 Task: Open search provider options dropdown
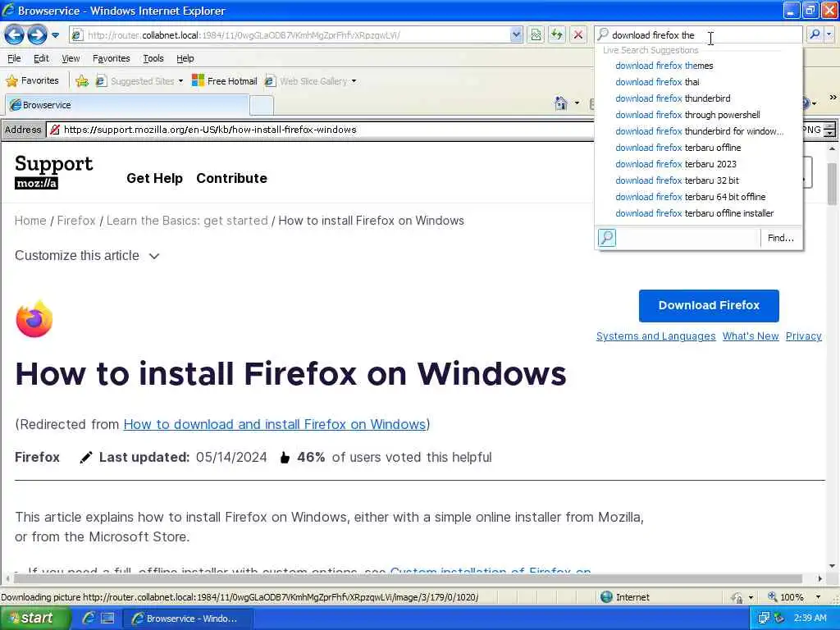click(829, 34)
